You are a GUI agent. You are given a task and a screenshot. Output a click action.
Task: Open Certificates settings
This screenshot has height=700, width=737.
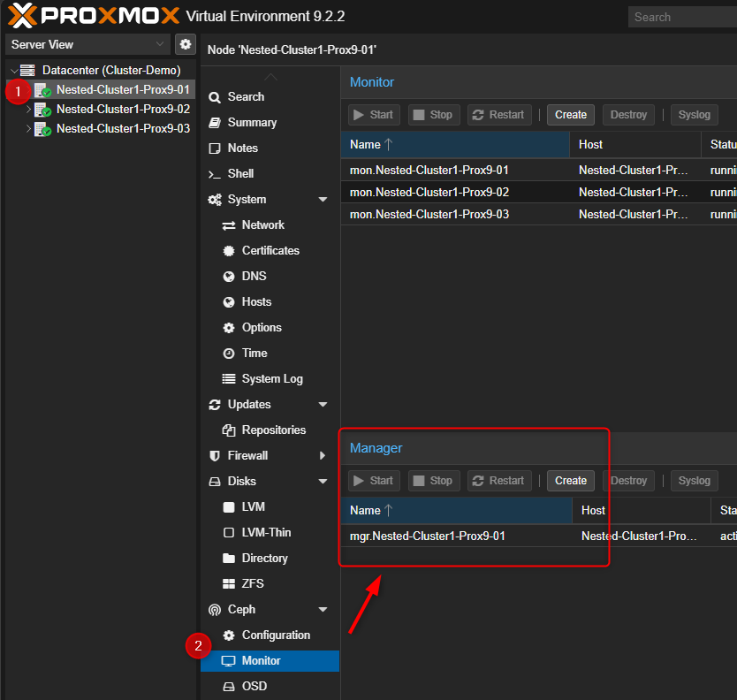[x=270, y=251]
